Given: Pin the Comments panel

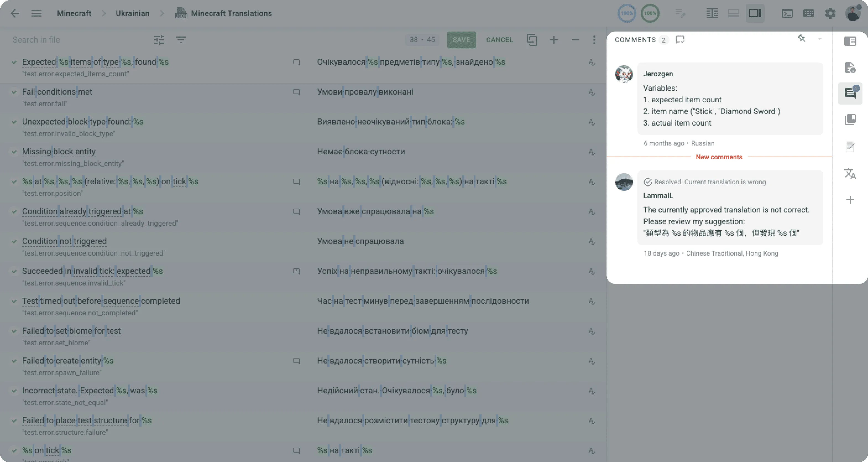Looking at the screenshot, I should (x=801, y=38).
